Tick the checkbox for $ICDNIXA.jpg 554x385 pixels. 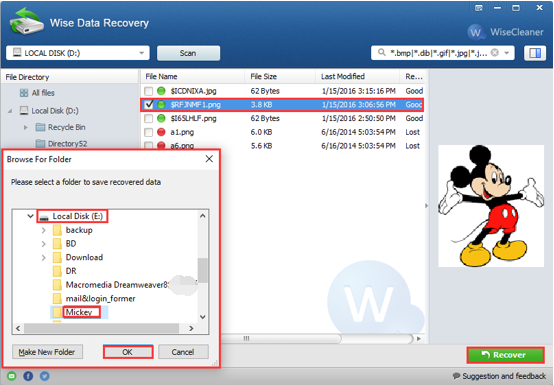tap(149, 91)
